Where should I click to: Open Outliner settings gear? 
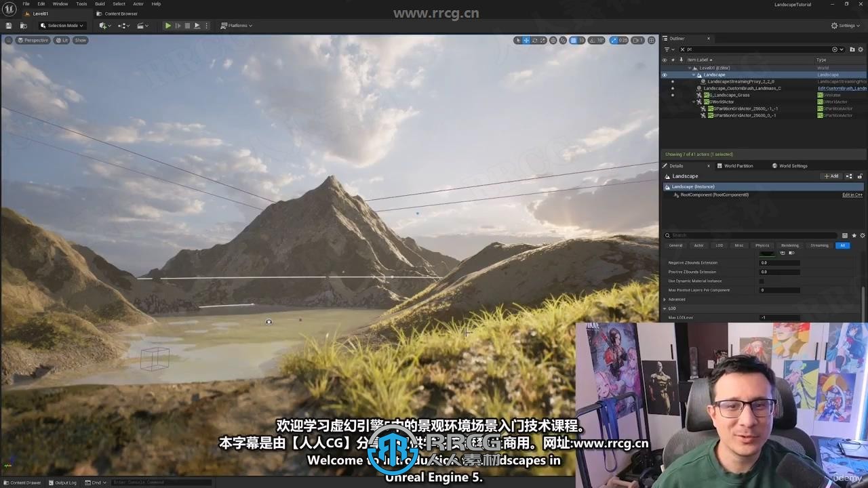click(861, 49)
